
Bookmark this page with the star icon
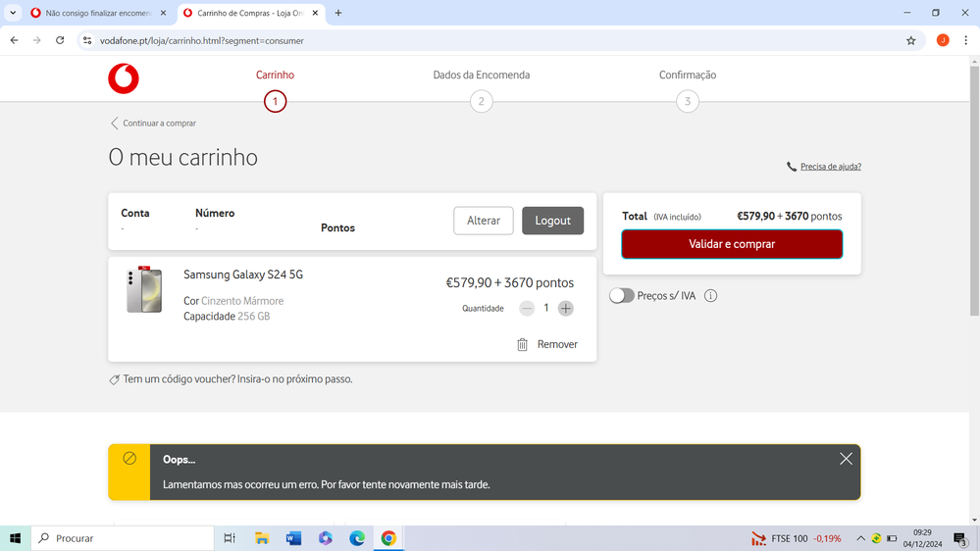(x=910, y=40)
